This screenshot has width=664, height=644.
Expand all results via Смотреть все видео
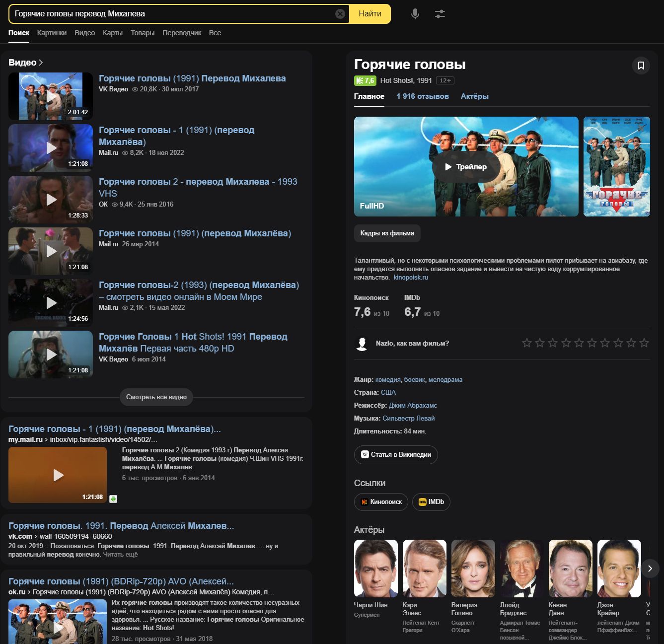coord(156,397)
